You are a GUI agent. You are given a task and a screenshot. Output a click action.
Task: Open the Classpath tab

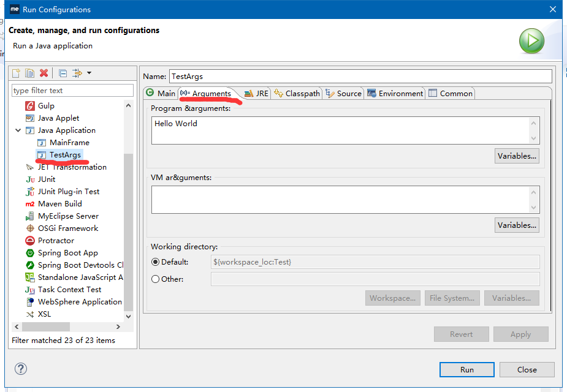297,94
